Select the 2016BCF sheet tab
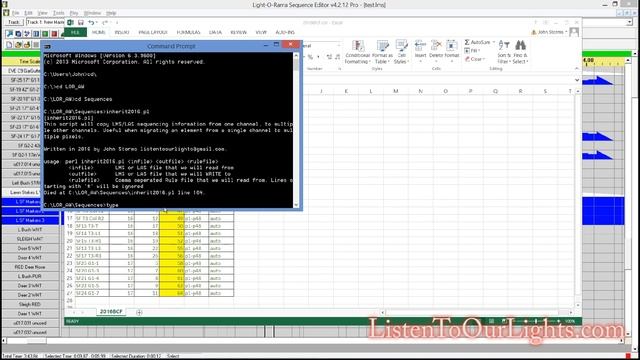The image size is (640, 360). point(111,312)
